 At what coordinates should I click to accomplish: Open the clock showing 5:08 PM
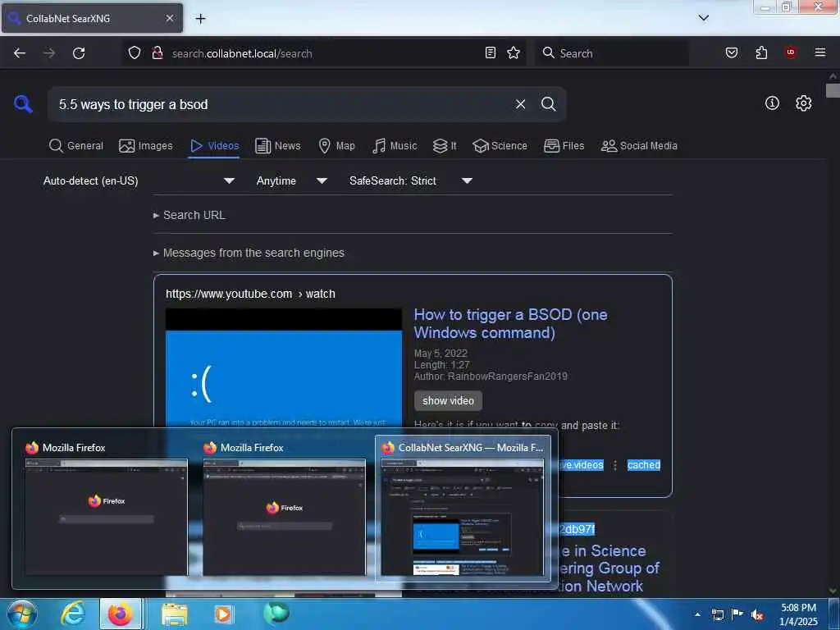(x=798, y=614)
